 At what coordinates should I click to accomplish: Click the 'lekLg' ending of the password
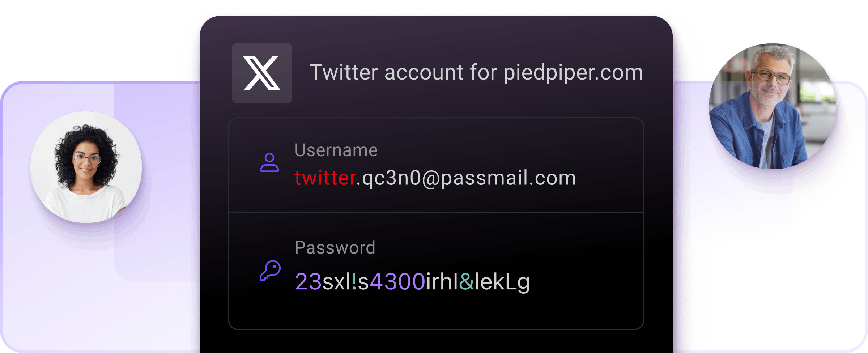point(502,282)
